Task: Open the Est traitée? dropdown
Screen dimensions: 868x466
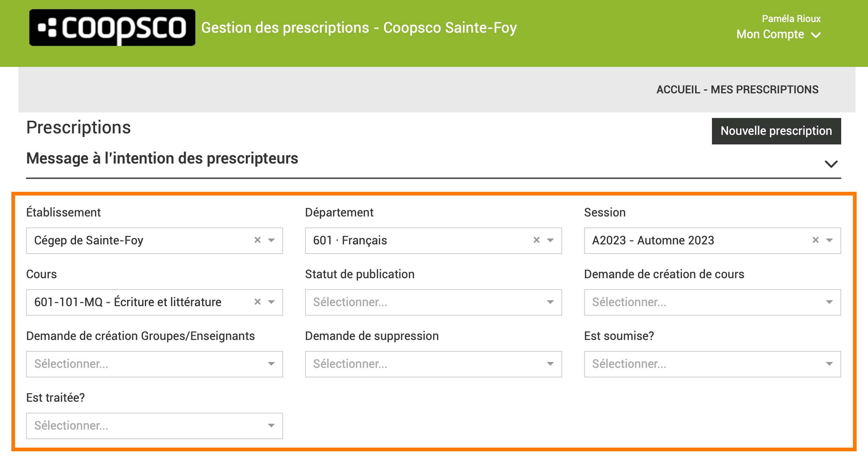Action: pos(154,426)
